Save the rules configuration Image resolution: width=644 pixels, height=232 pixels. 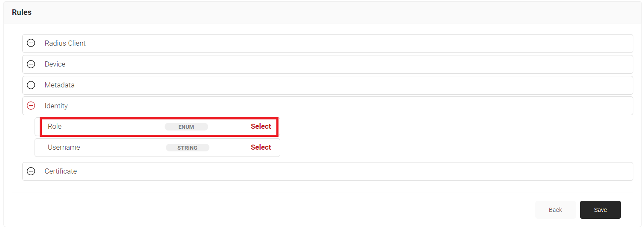[x=600, y=210]
